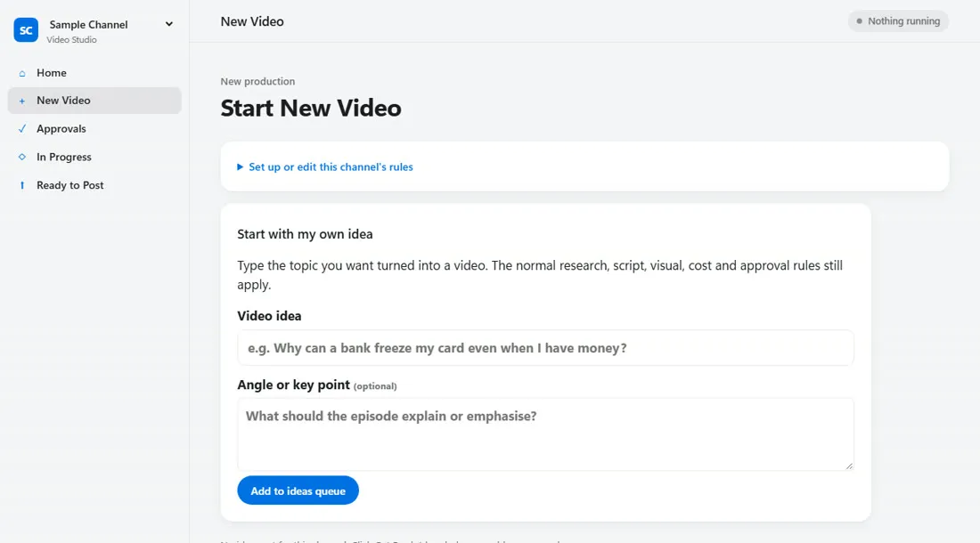Screen dimensions: 980x543
Task: Click the Nothing running status pill
Action: 898,21
